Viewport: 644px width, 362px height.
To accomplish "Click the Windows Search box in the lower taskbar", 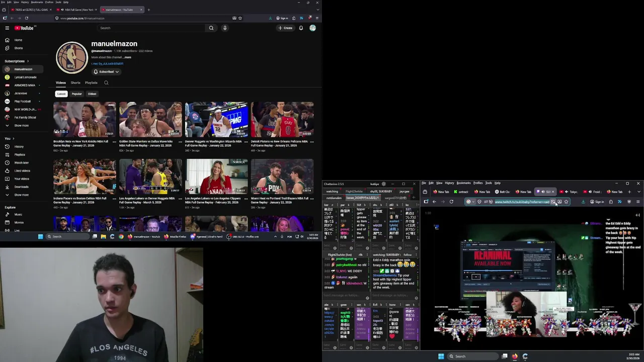I will click(x=473, y=356).
